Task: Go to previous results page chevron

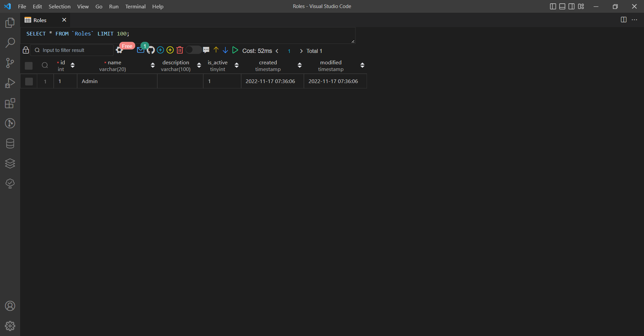Action: pyautogui.click(x=277, y=51)
